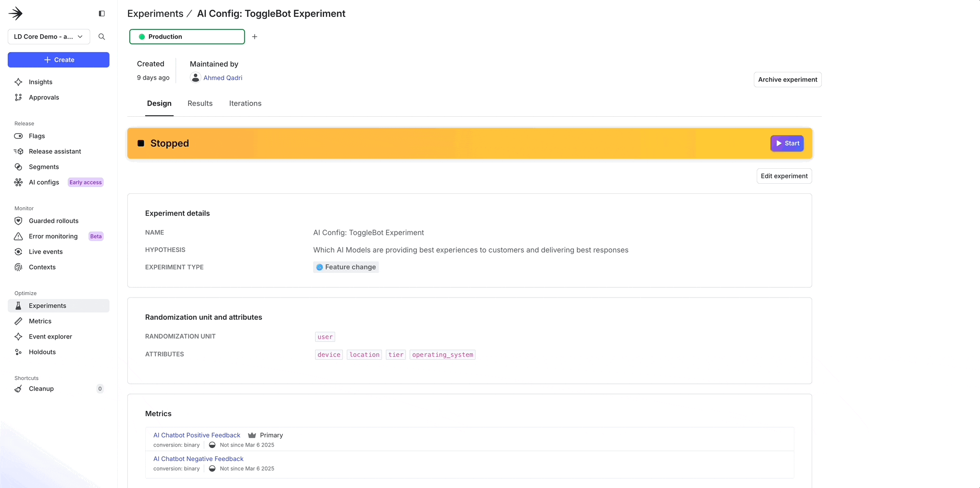This screenshot has width=980, height=488.
Task: Start the stopped experiment
Action: [787, 143]
